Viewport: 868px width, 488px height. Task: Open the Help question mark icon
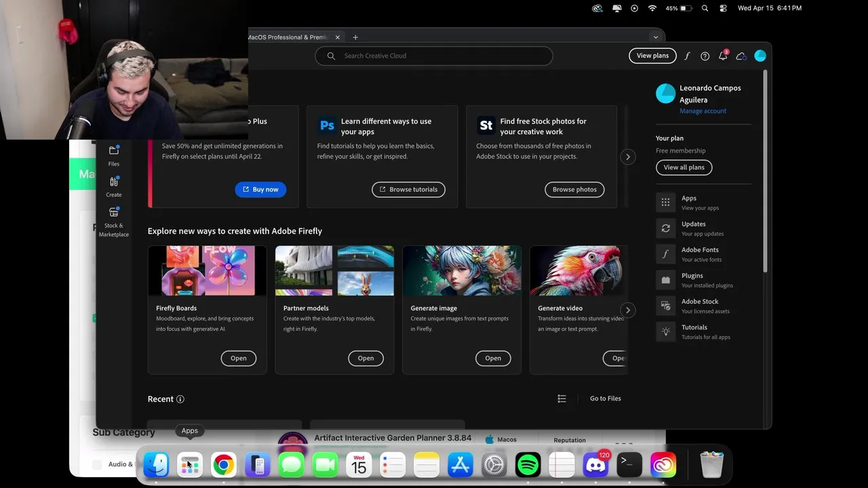705,56
